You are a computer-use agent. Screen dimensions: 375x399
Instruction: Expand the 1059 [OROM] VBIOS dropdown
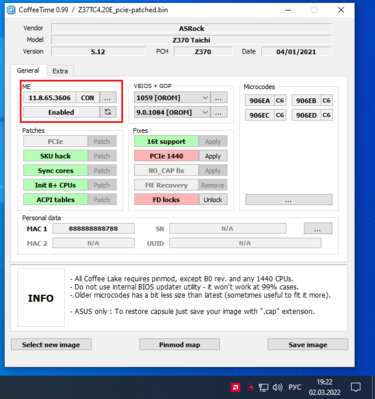click(172, 98)
